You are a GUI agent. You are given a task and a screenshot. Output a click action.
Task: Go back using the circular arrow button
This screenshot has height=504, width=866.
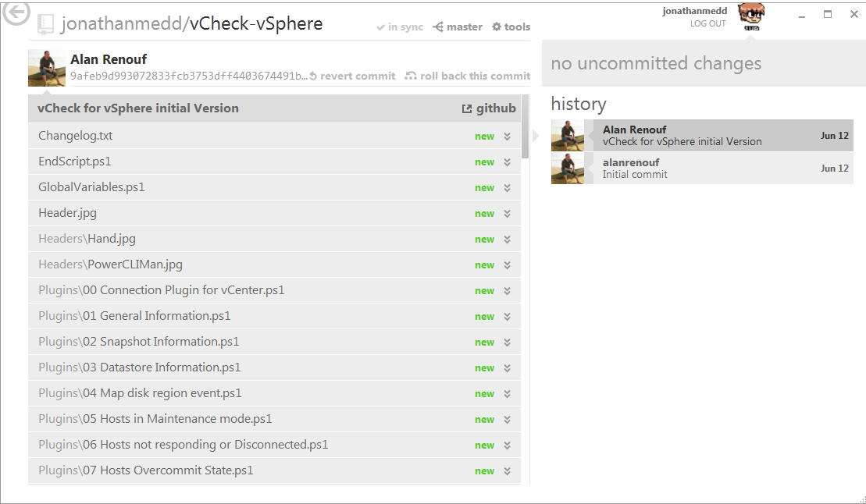pyautogui.click(x=16, y=12)
